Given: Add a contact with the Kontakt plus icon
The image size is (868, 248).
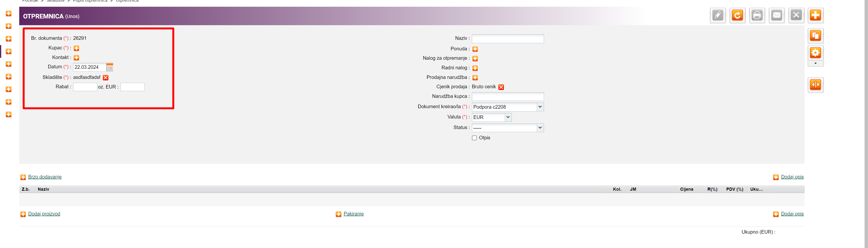Looking at the screenshot, I should pos(76,58).
